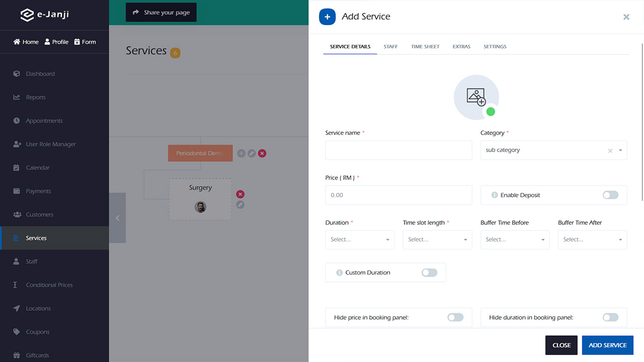Open the Calendar sidebar item
Viewport: 644px width, 362px height.
[54, 168]
